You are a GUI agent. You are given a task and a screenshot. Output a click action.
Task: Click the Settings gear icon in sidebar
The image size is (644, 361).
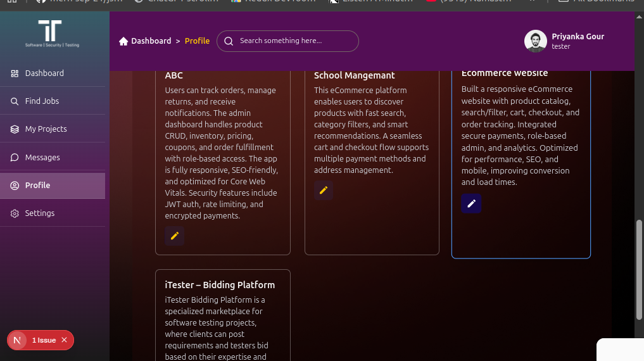(x=15, y=213)
